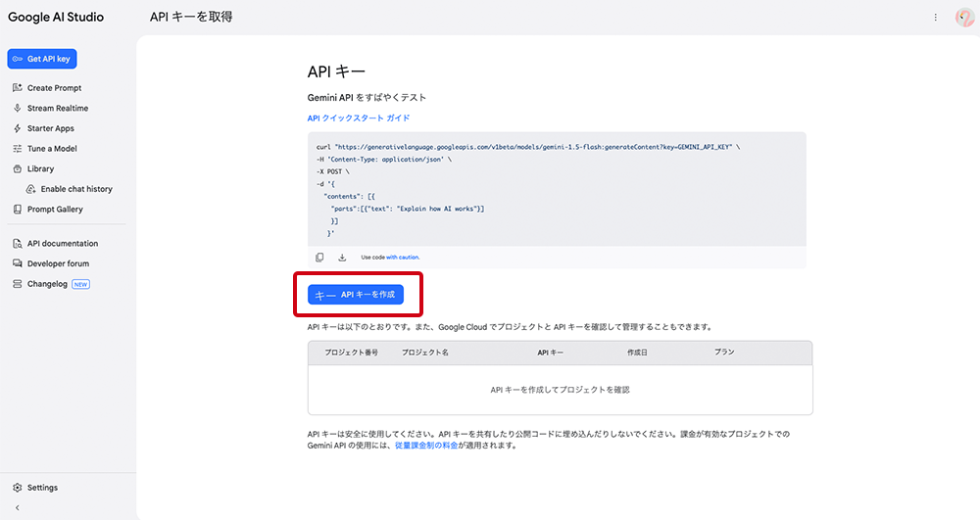Open the Changelog page
980x520 pixels.
[x=47, y=284]
